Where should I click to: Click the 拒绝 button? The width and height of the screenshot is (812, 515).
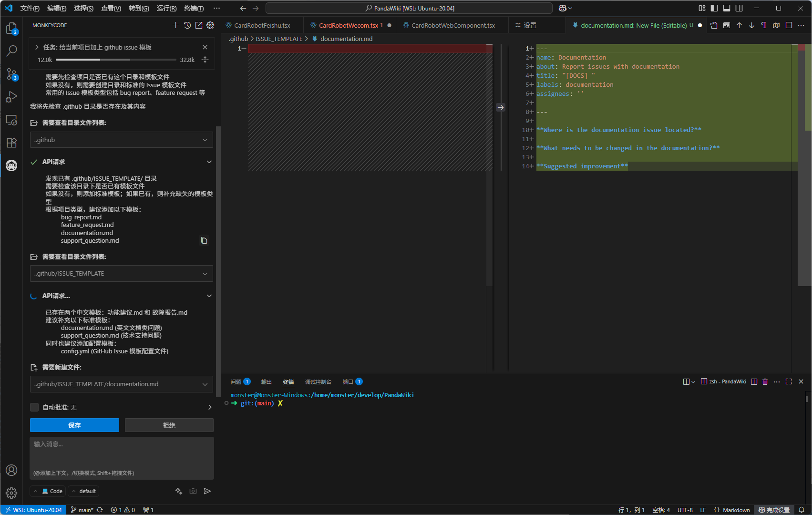point(169,425)
